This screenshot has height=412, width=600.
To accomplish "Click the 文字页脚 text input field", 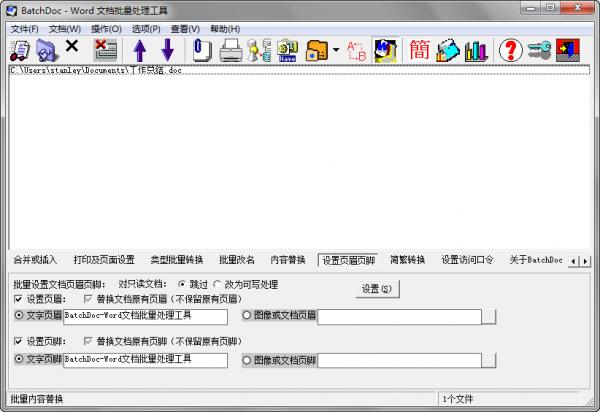I will click(x=145, y=359).
